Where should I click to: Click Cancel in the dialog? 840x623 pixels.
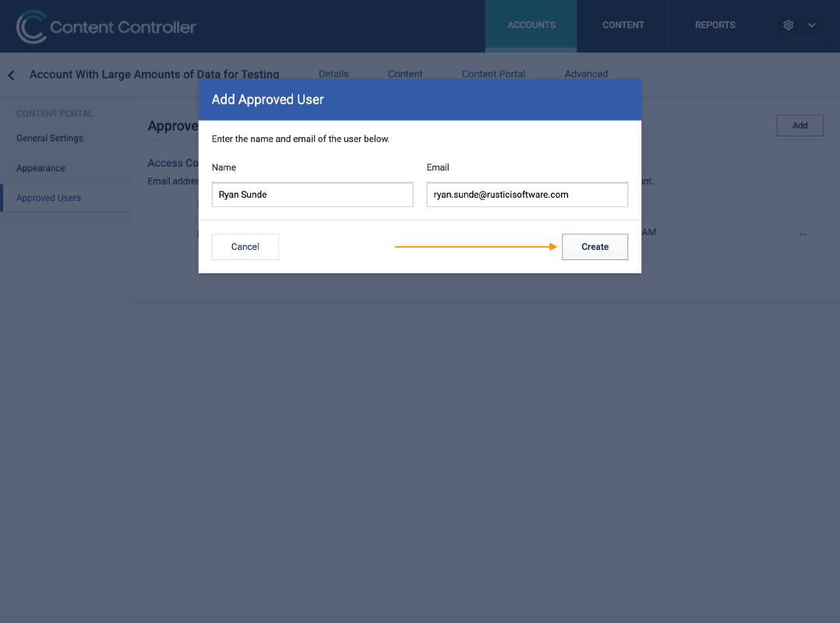(x=245, y=247)
